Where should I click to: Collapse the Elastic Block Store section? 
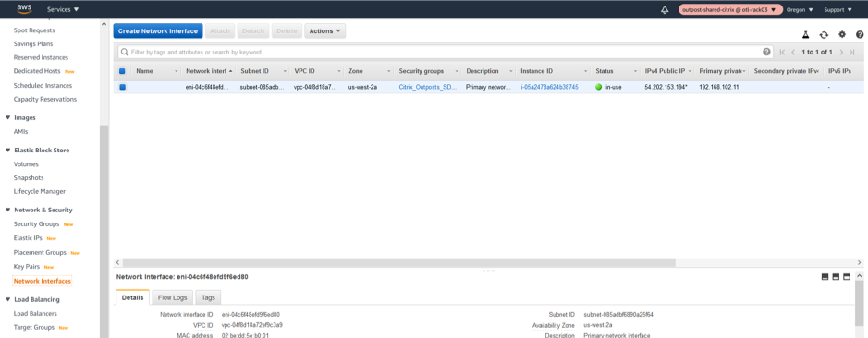[x=7, y=150]
